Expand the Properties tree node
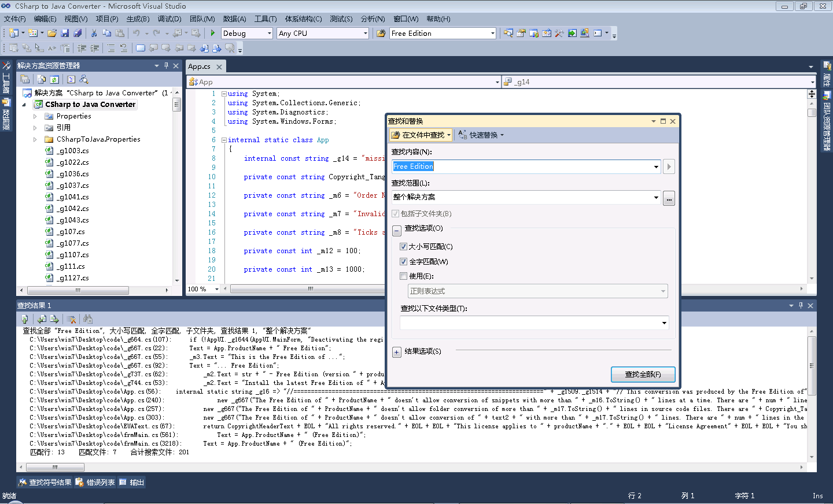The image size is (833, 504). 35,116
